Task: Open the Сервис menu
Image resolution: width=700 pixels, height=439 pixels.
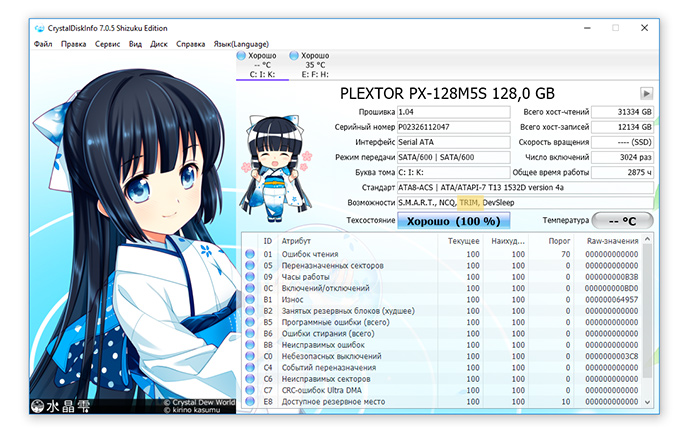Action: click(107, 44)
